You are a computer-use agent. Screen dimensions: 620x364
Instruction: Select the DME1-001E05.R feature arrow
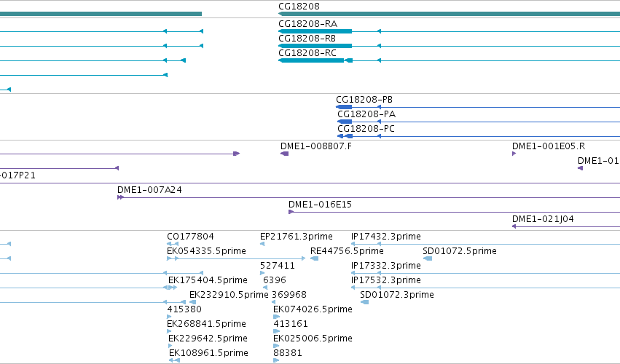click(x=514, y=154)
